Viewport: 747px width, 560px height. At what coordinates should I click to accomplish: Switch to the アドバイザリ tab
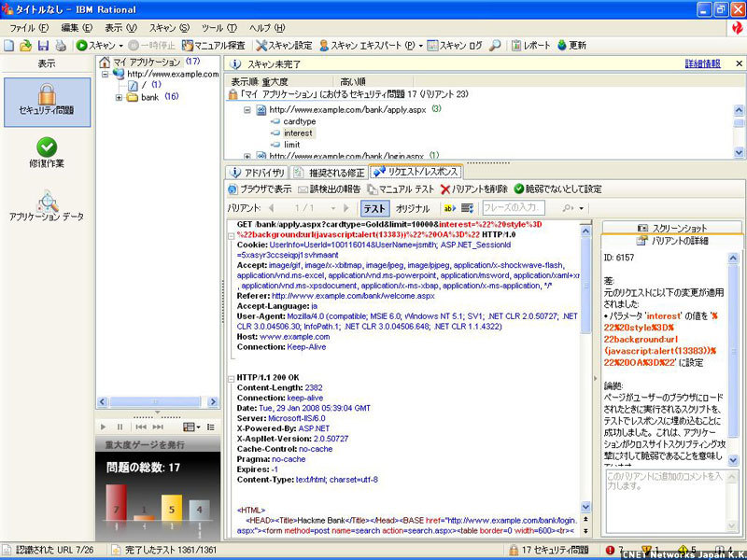point(257,172)
